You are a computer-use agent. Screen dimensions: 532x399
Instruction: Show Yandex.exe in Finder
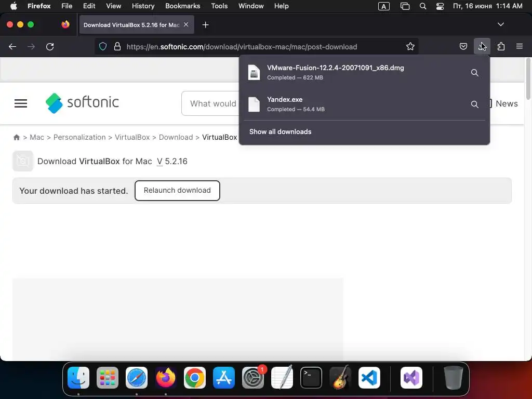point(475,104)
